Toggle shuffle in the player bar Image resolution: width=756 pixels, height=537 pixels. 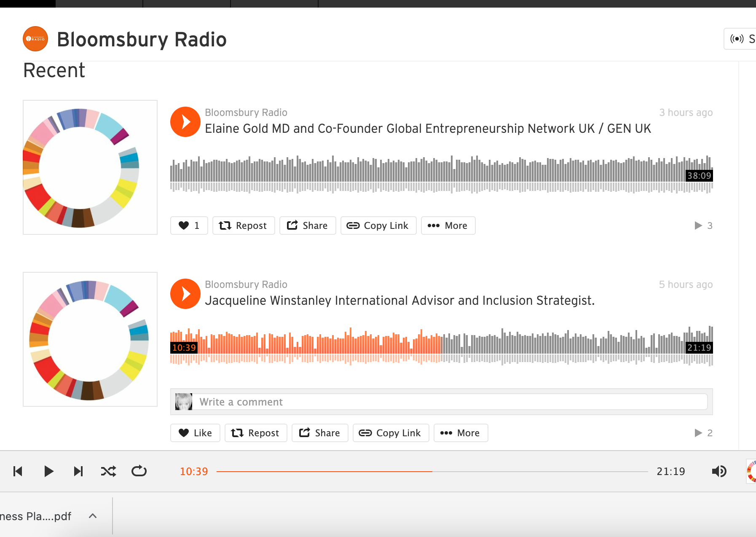109,471
